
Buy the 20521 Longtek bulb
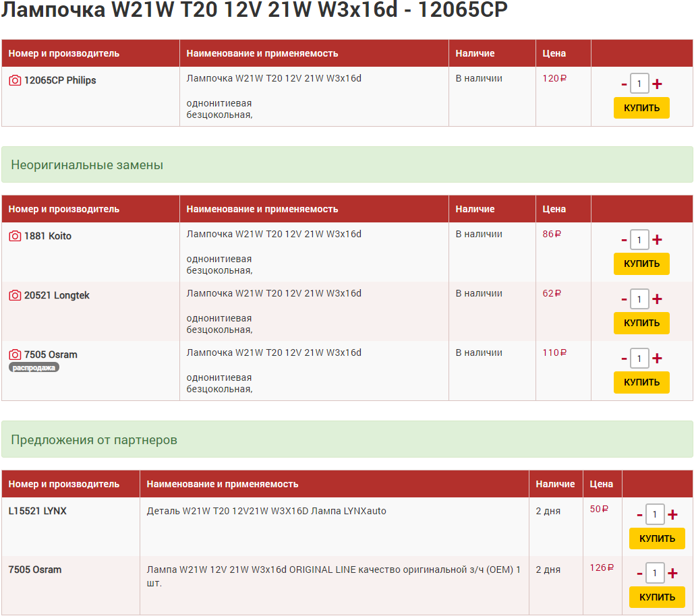point(641,323)
